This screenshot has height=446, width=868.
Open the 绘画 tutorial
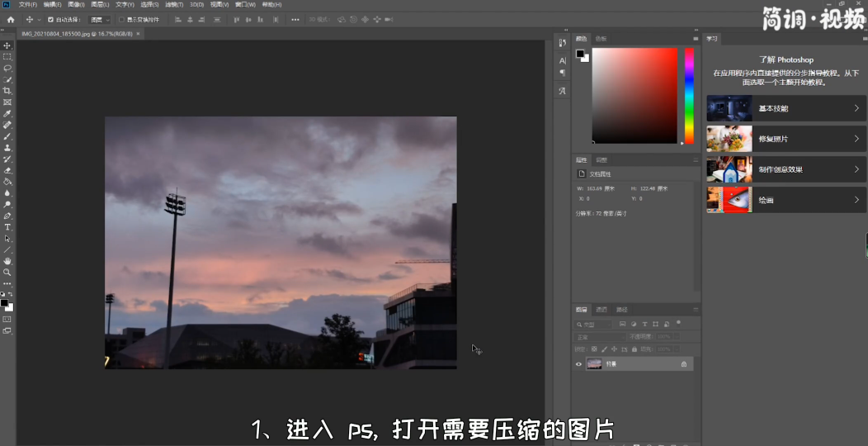[783, 200]
